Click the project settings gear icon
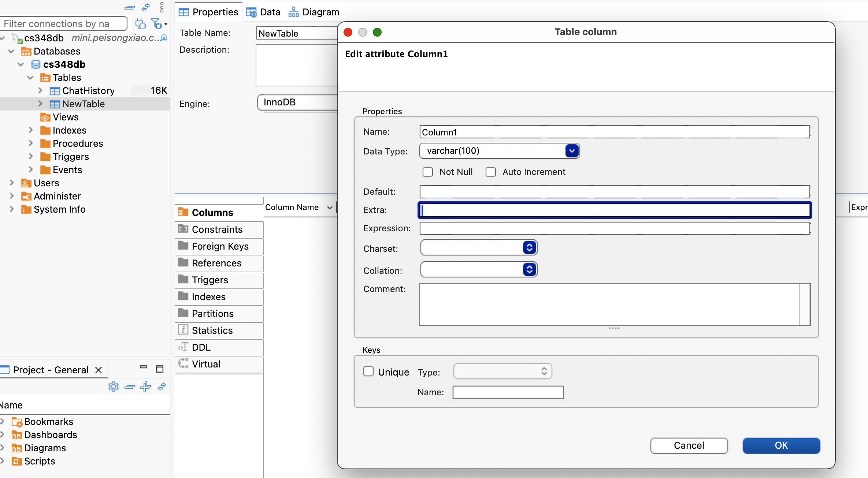The height and width of the screenshot is (478, 868). click(x=114, y=386)
